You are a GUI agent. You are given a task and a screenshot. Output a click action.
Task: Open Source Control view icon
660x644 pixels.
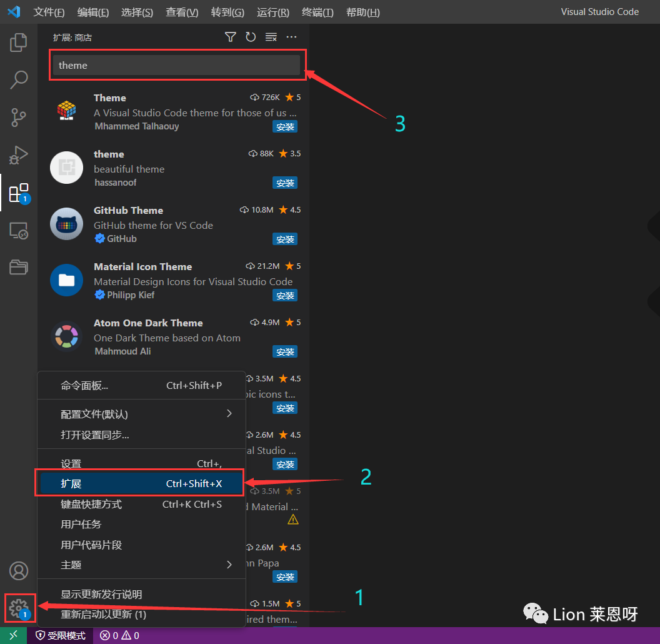pyautogui.click(x=18, y=118)
